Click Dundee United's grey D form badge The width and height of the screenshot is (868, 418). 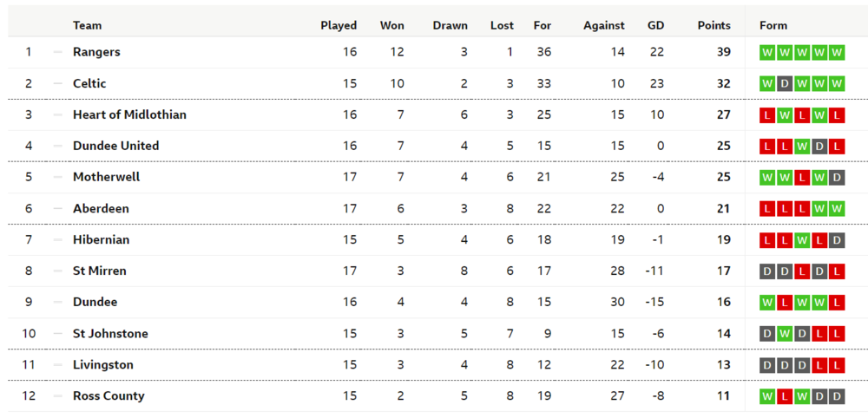(819, 147)
